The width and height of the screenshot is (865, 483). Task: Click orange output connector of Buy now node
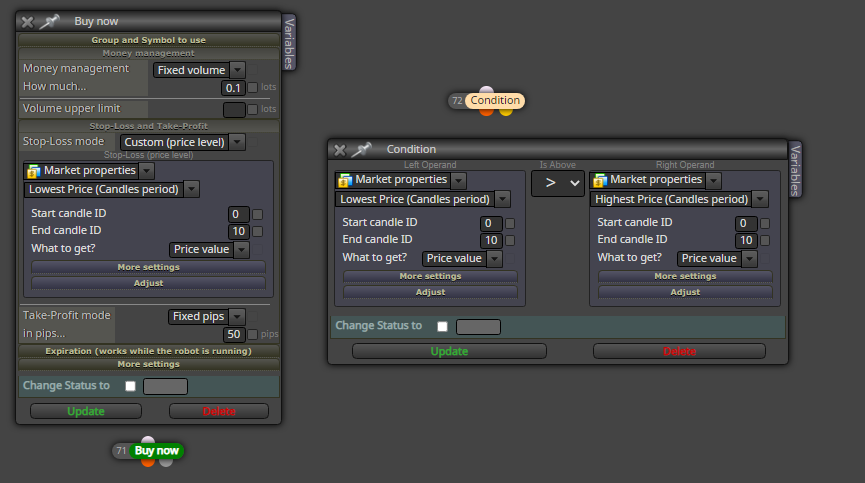(148, 462)
